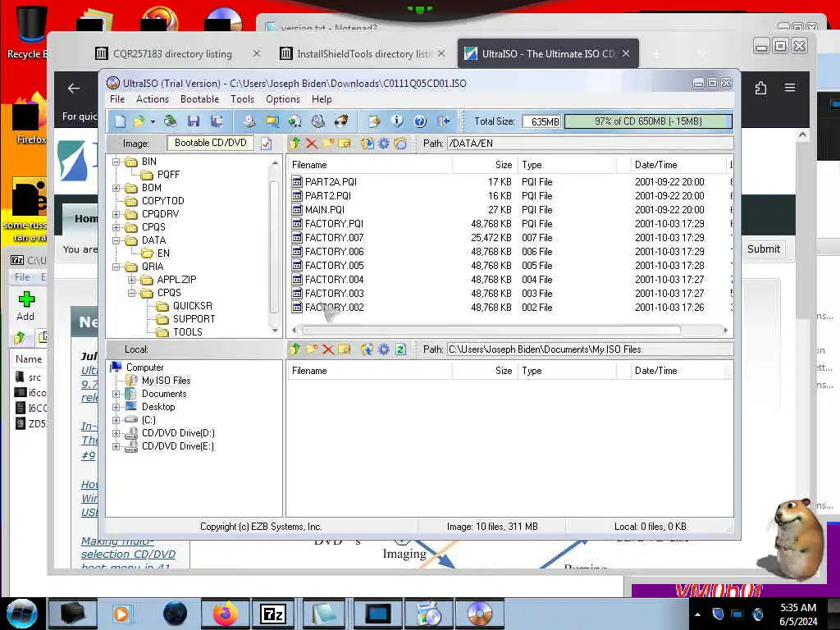This screenshot has width=840, height=630.
Task: Click the gear icon in Local toolbar
Action: click(x=384, y=349)
